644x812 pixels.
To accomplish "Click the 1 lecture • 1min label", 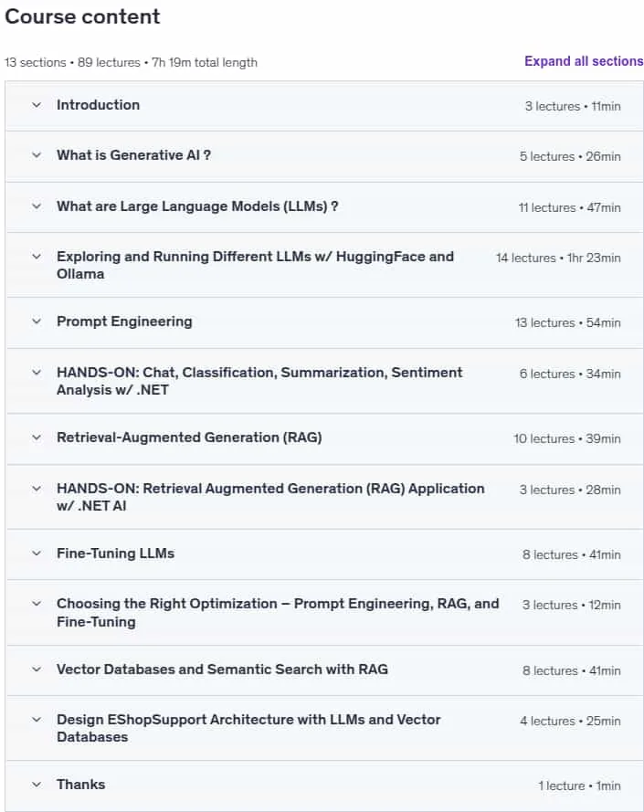I will pos(579,786).
